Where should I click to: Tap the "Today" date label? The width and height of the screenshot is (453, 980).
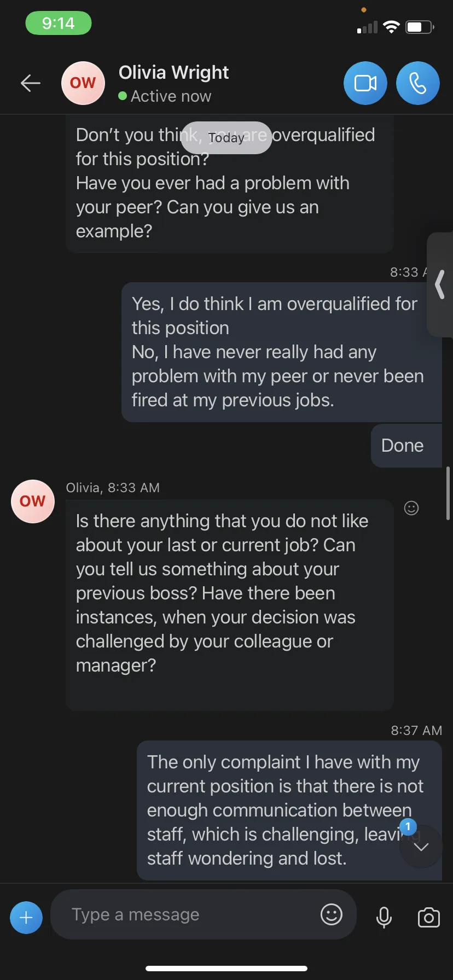point(226,138)
